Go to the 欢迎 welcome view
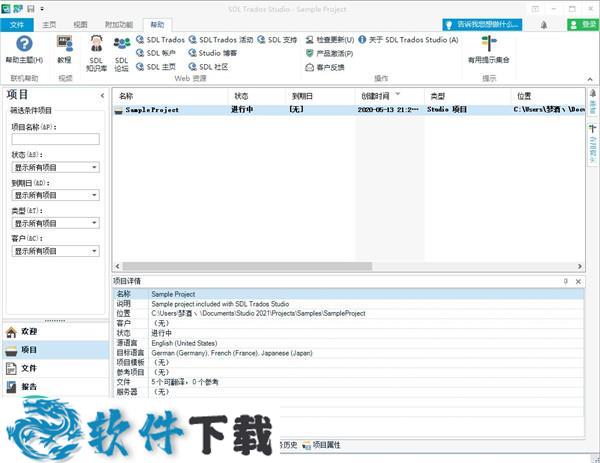 pos(56,332)
